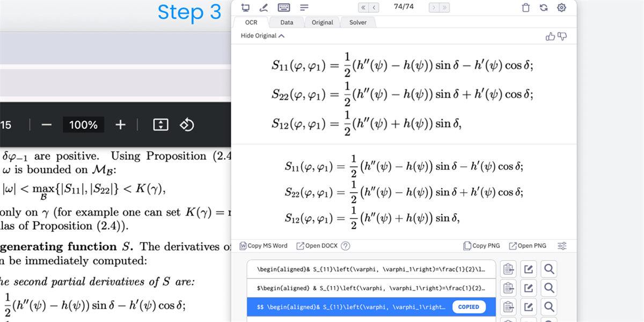
Task: Copy the first LaTeX format via clipboard icon
Action: [508, 269]
